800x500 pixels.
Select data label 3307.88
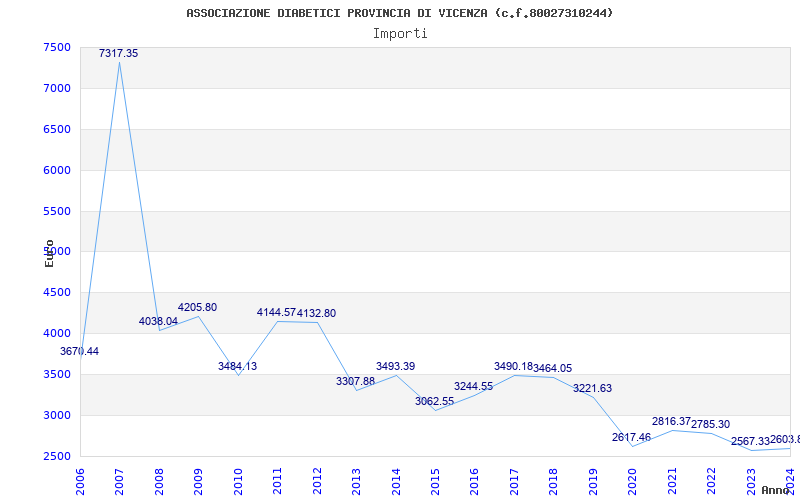pyautogui.click(x=356, y=381)
